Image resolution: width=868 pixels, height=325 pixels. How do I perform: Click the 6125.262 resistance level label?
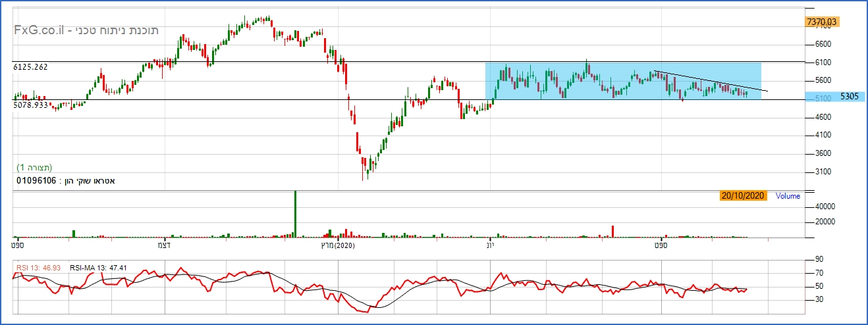30,67
